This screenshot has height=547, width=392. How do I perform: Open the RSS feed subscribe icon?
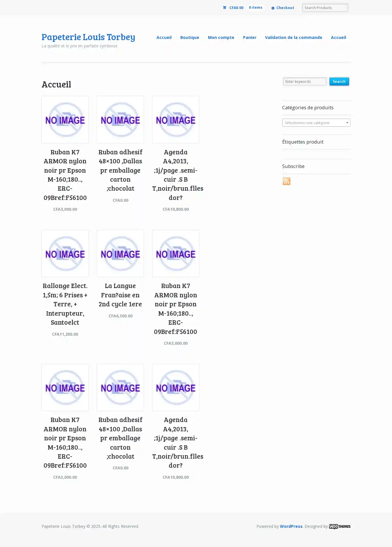287,181
